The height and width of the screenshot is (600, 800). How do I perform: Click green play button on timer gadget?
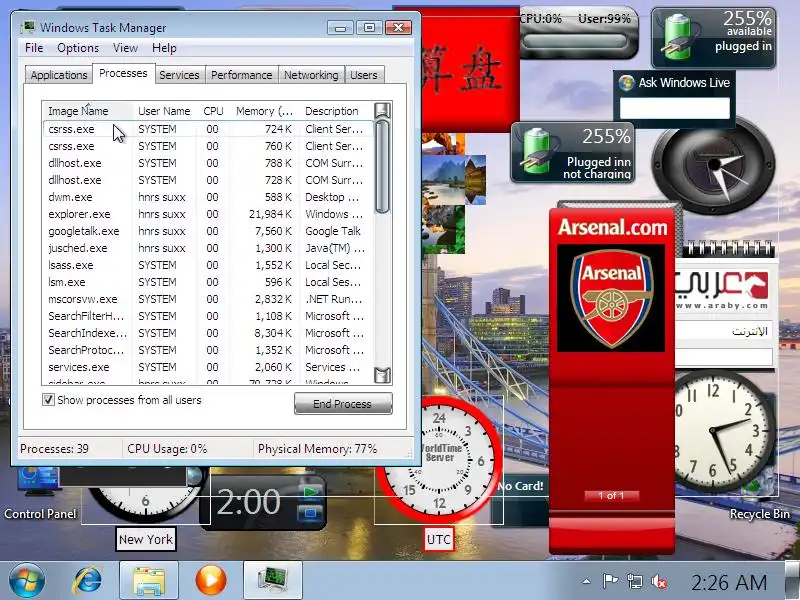tap(311, 492)
